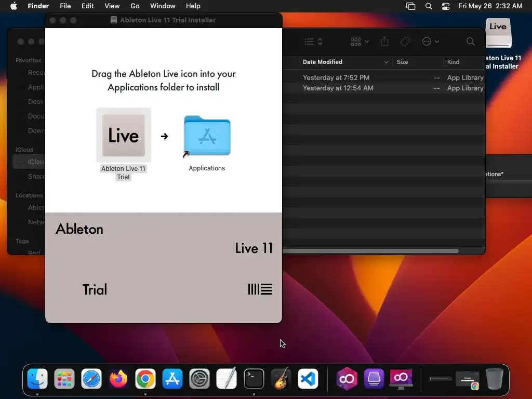532x399 pixels.
Task: Open the Trash in the Dock
Action: 495,379
